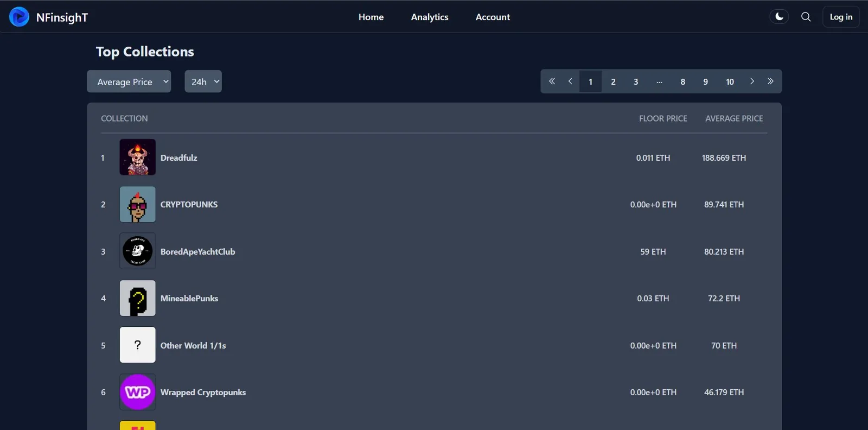Click the 0.03 ETH floor price value
868x430 pixels.
(x=653, y=299)
